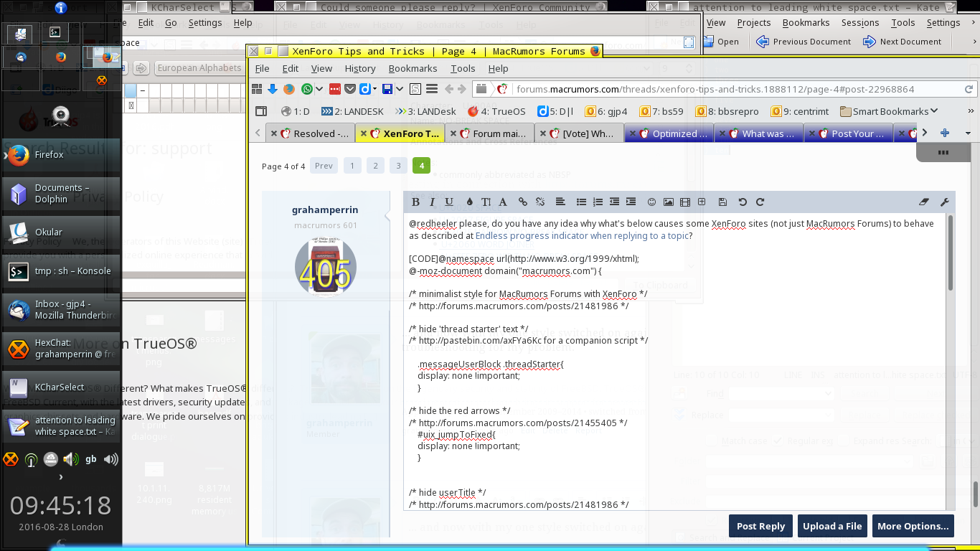Click the Post Reply button
Screen dimensions: 980x551
(x=760, y=526)
